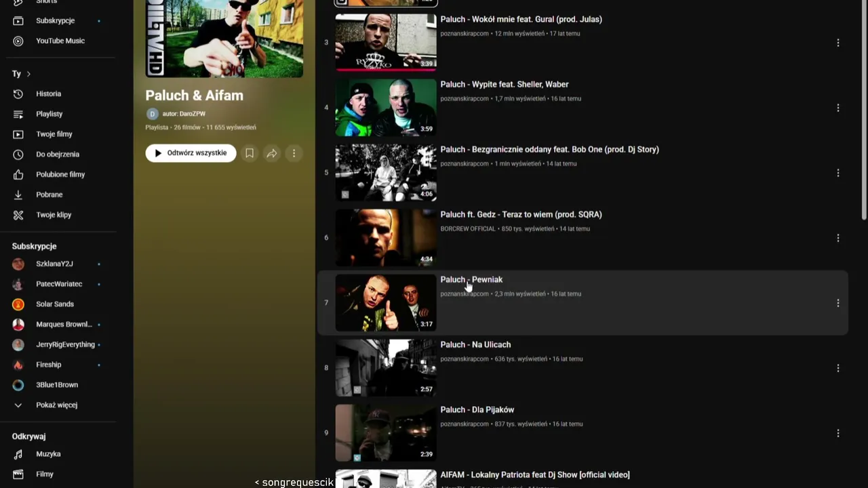Select Playlisty in the sidebar
868x488 pixels.
(58, 114)
